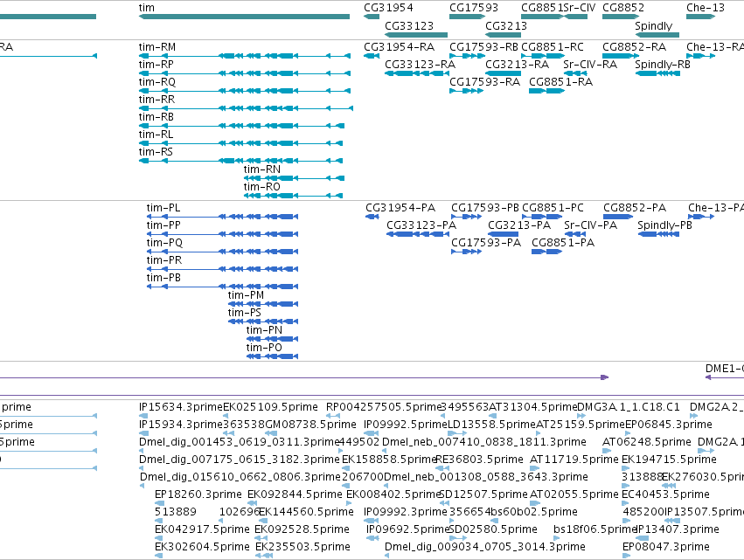The height and width of the screenshot is (560, 744).
Task: Click the Sr-CIV-RA transcript label
Action: point(590,65)
